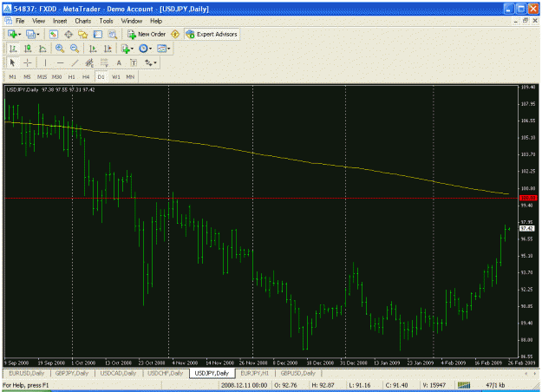
Task: Click the '47/1 kb' traffic indicator
Action: click(x=495, y=385)
